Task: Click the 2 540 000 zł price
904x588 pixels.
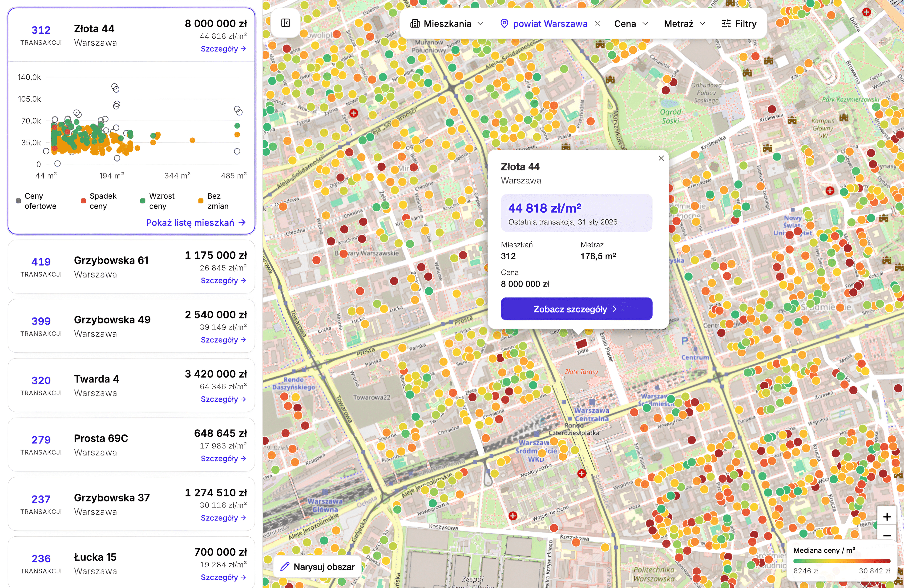Action: (x=216, y=314)
